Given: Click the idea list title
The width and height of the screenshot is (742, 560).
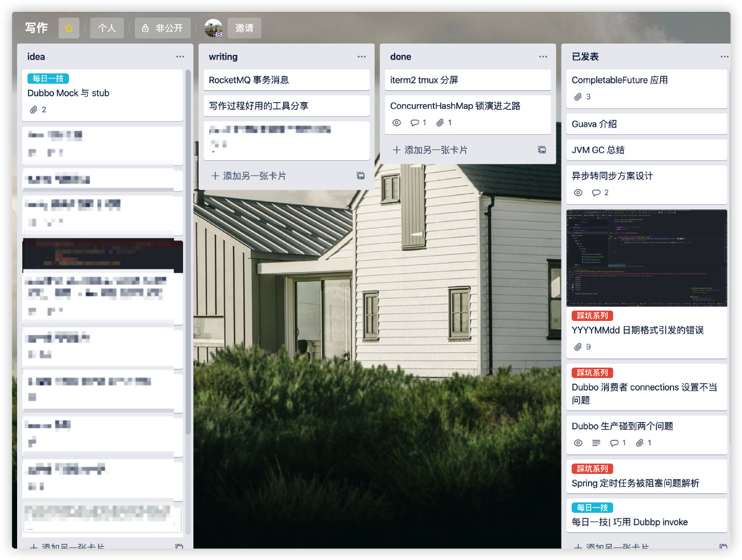Looking at the screenshot, I should point(36,57).
